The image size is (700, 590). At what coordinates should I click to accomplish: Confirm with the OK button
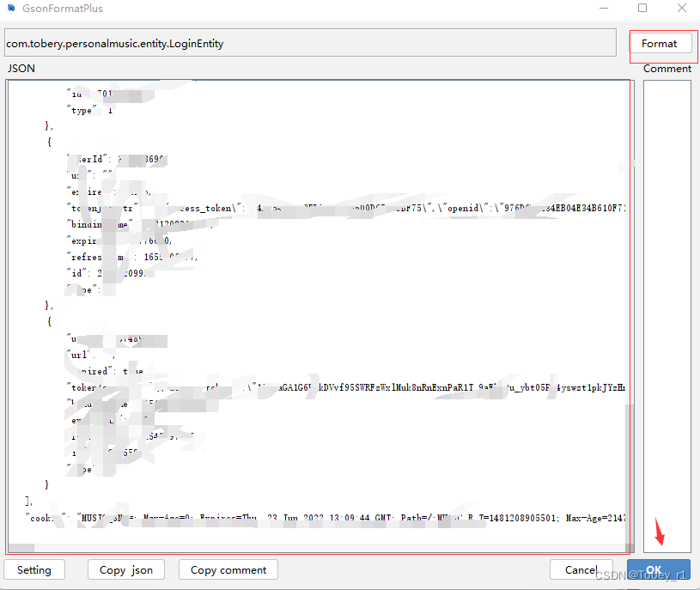tap(659, 570)
